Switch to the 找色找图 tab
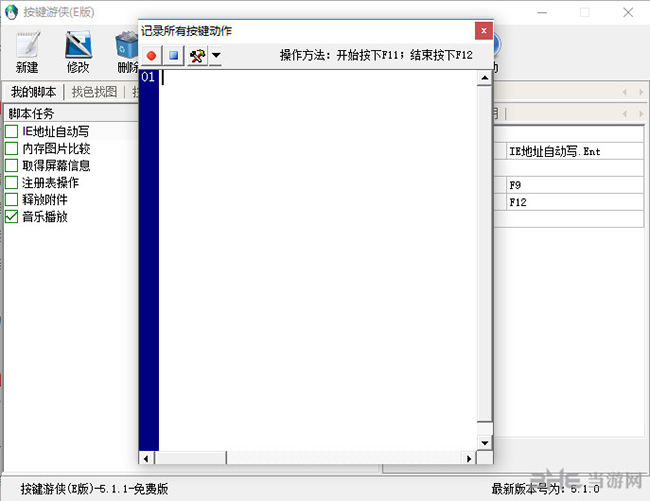Screen dimensions: 650x501 click(x=94, y=92)
